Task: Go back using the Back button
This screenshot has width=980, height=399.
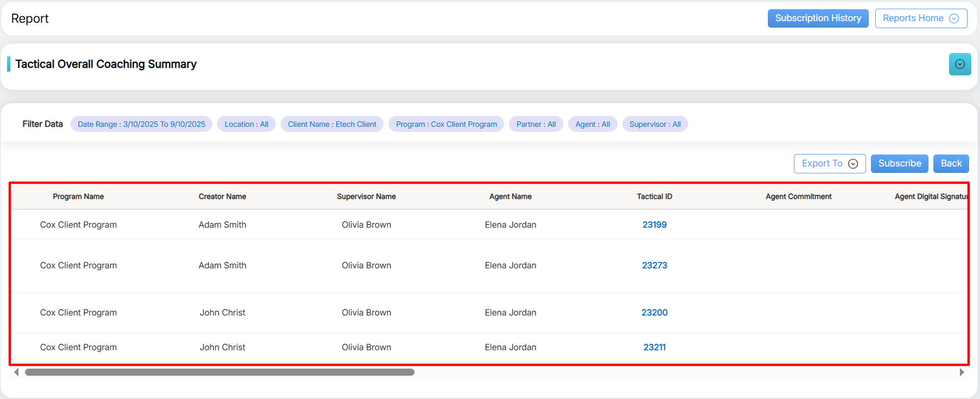Action: (951, 164)
